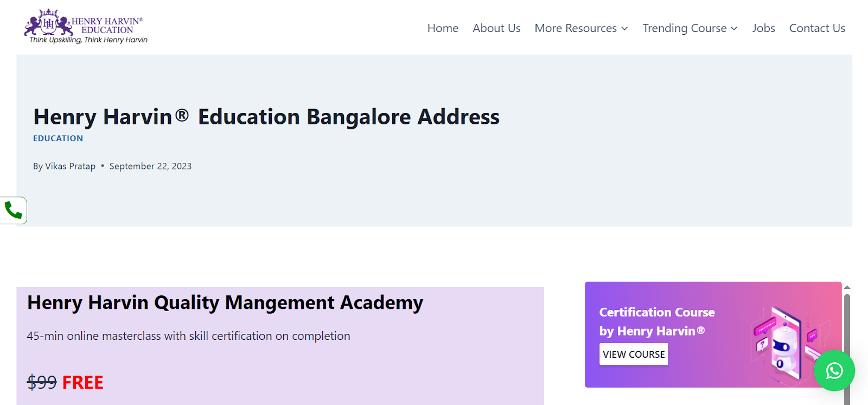The image size is (868, 405).
Task: Go to the Home menu item
Action: coord(443,28)
